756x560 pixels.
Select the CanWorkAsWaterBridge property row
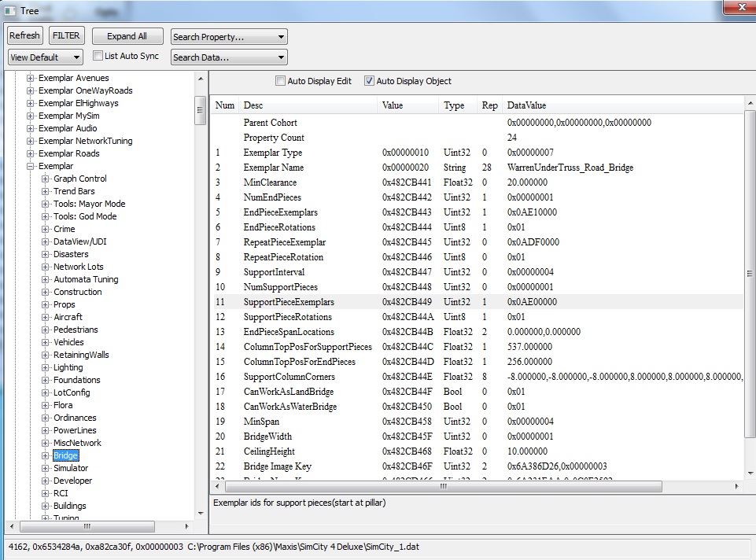pos(478,407)
